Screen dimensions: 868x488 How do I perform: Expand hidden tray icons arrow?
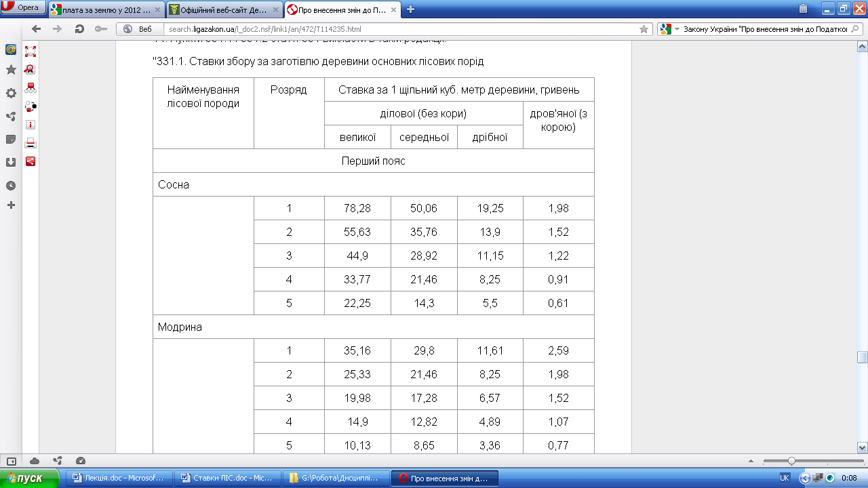(x=804, y=478)
